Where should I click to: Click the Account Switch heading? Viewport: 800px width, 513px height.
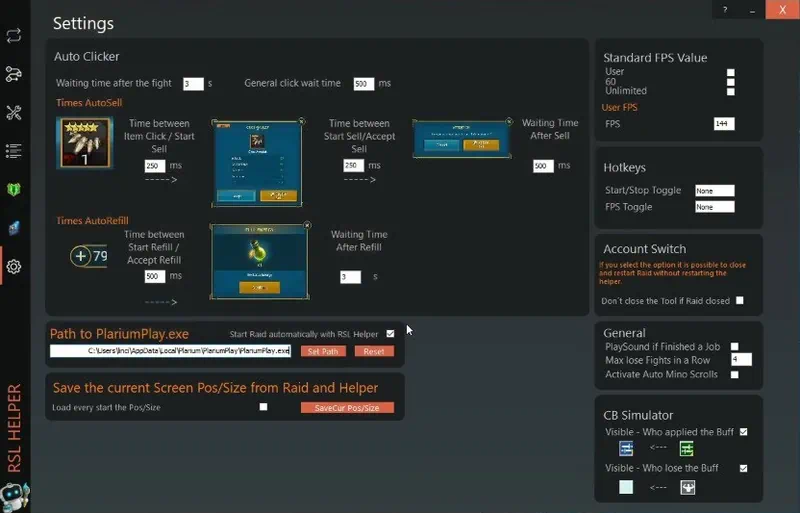[644, 249]
